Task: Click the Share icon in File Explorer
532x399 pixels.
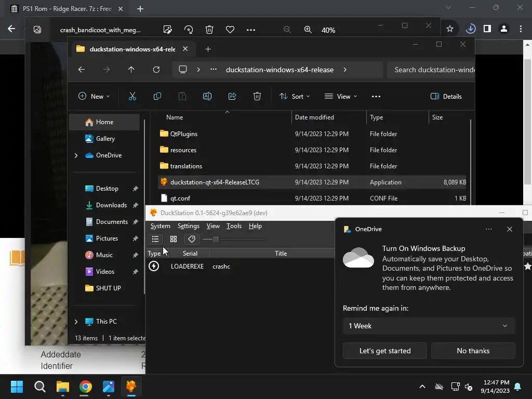Action: click(x=232, y=96)
